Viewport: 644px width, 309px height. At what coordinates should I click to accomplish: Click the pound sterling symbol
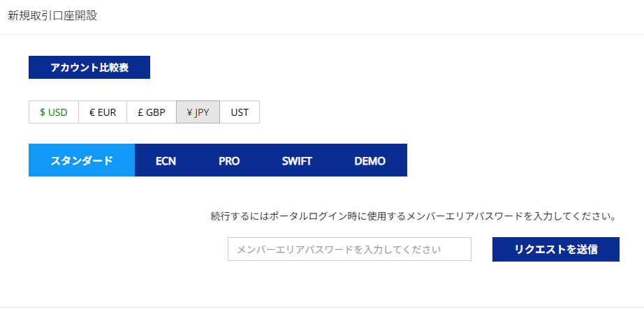pyautogui.click(x=140, y=112)
